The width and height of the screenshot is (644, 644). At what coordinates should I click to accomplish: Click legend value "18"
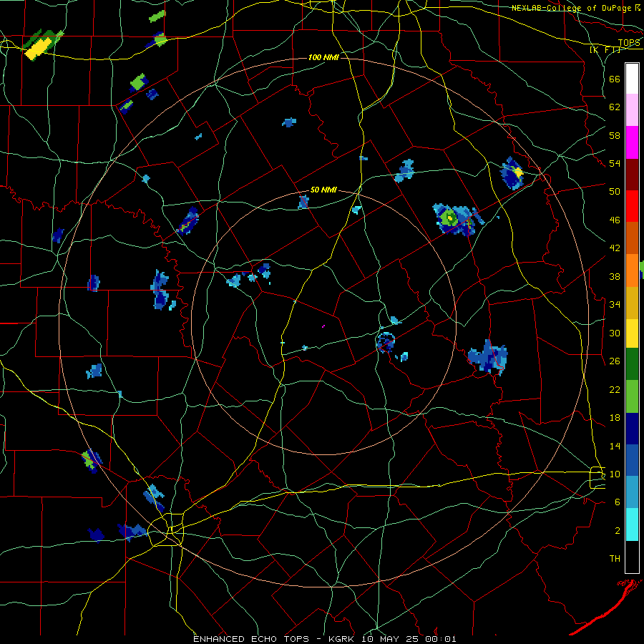pos(615,418)
